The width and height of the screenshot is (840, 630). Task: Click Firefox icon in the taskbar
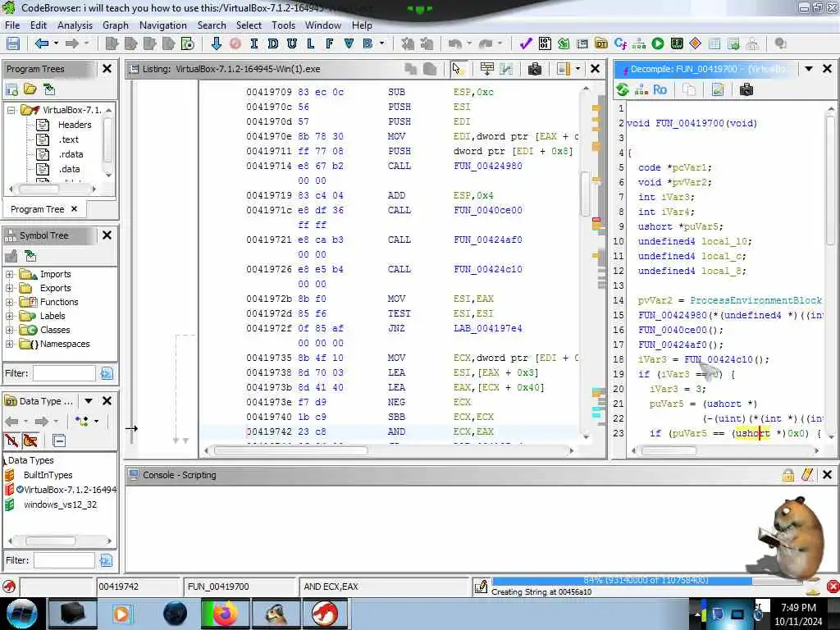(x=226, y=614)
